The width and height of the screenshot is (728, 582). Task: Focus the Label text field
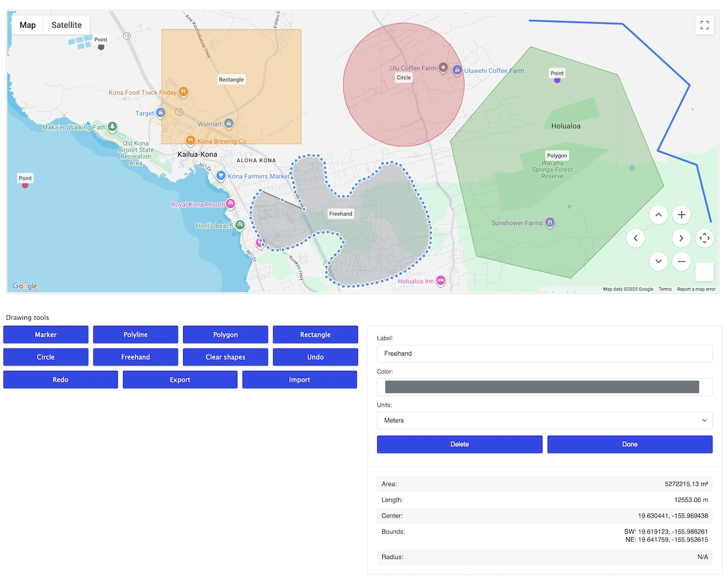(x=544, y=354)
